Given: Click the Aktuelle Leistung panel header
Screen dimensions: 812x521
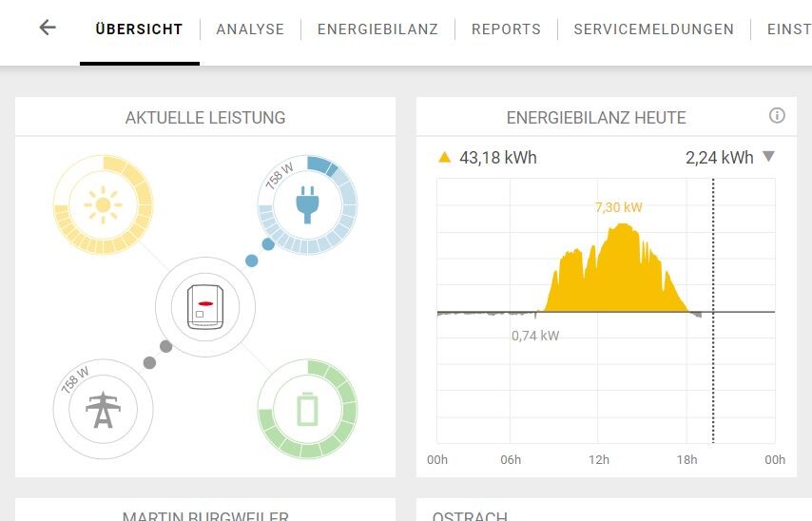Looking at the screenshot, I should pyautogui.click(x=205, y=118).
